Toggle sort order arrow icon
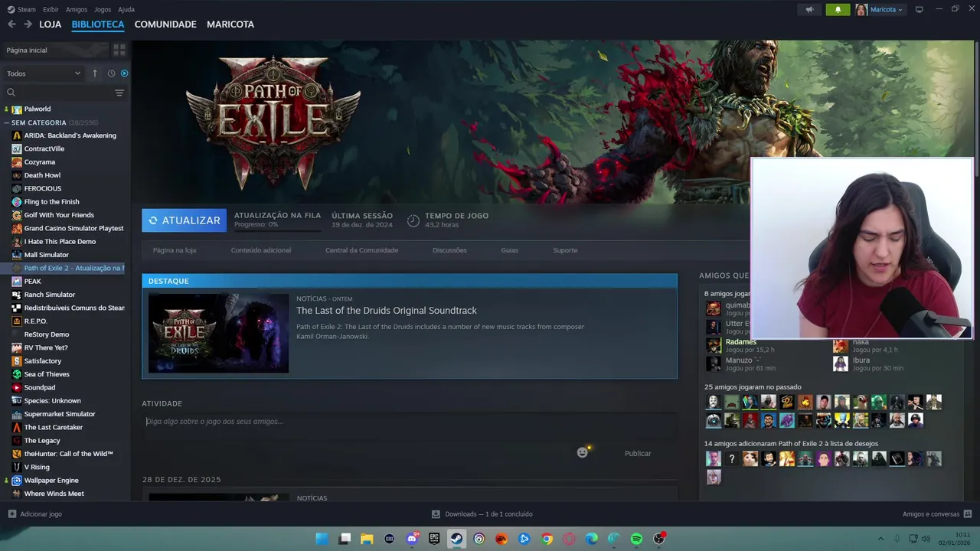980x551 pixels. (95, 73)
